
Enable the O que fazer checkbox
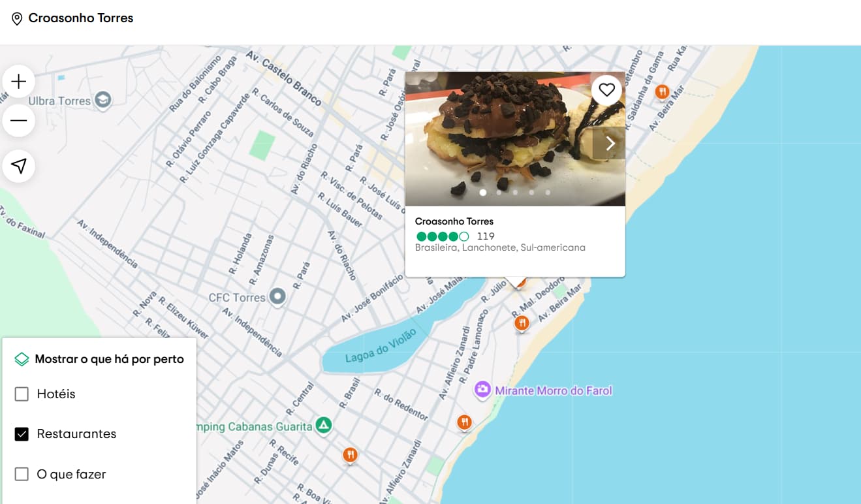point(22,474)
